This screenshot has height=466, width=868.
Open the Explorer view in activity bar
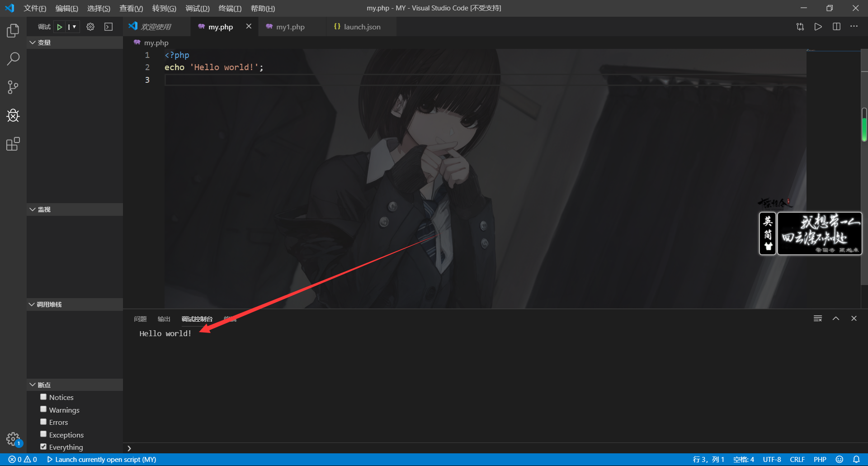(13, 30)
